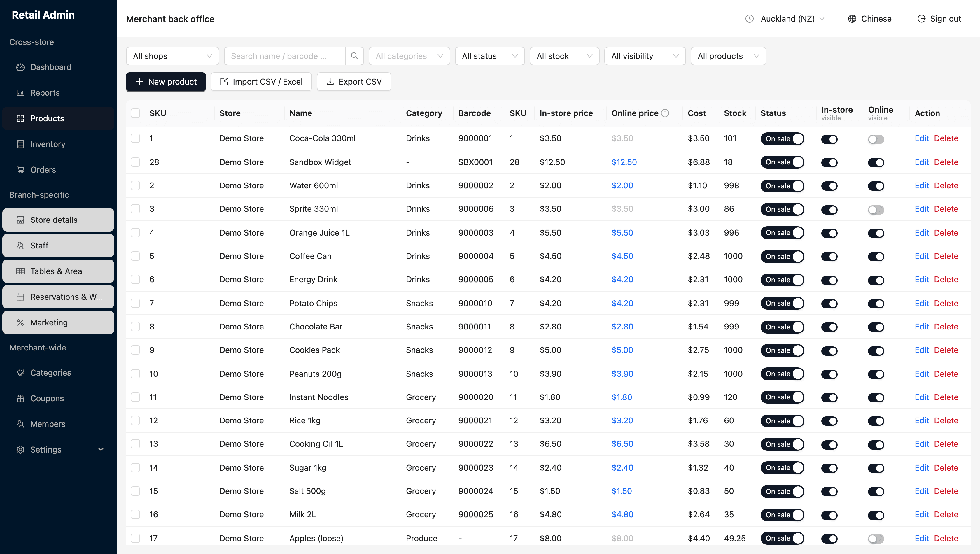Enable Online visible for Sprite 330ml
This screenshot has width=980, height=554.
coord(876,210)
